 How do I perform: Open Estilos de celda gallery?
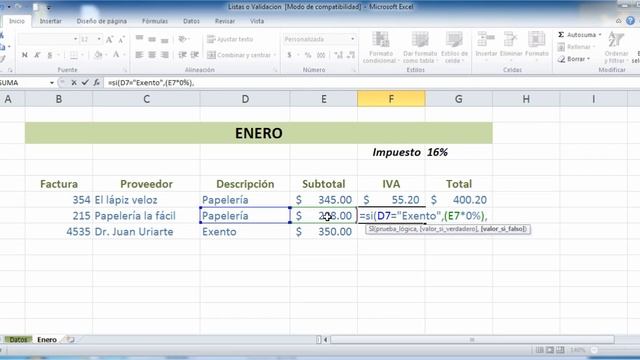[x=454, y=47]
